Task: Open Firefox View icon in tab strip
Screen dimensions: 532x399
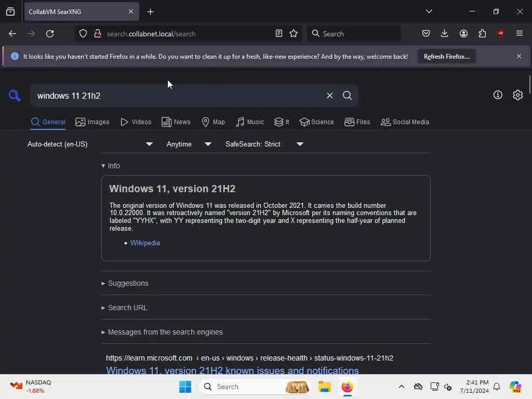Action: 10,11
